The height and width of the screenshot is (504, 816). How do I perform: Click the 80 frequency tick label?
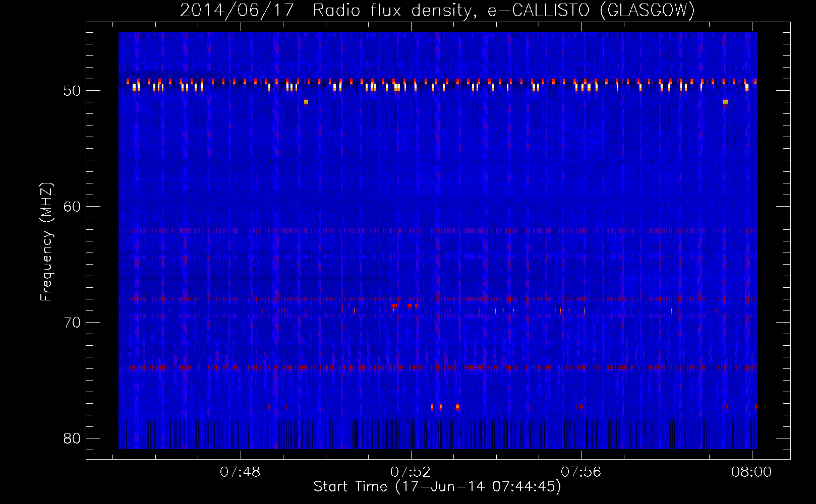[x=73, y=438]
